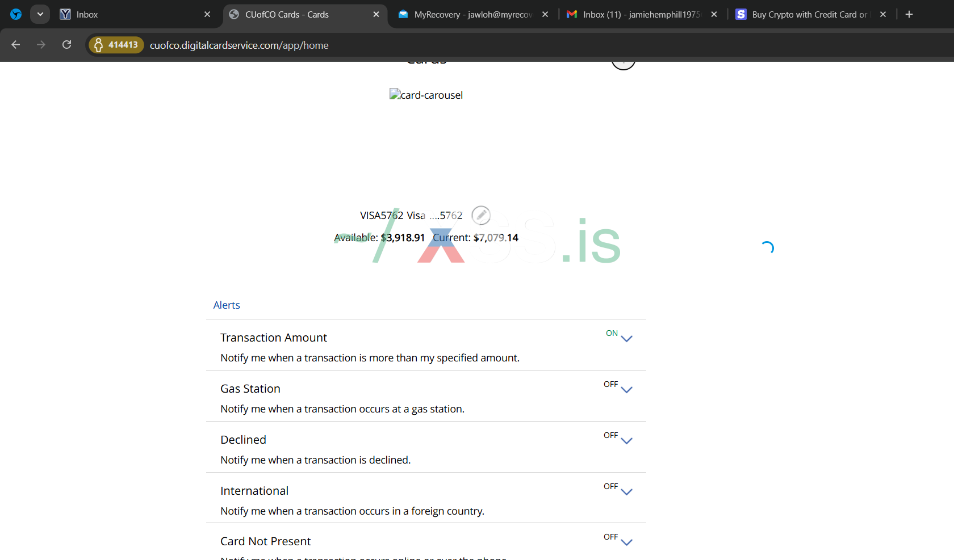Close the Inbox tab
Image resolution: width=954 pixels, height=560 pixels.
pyautogui.click(x=207, y=14)
